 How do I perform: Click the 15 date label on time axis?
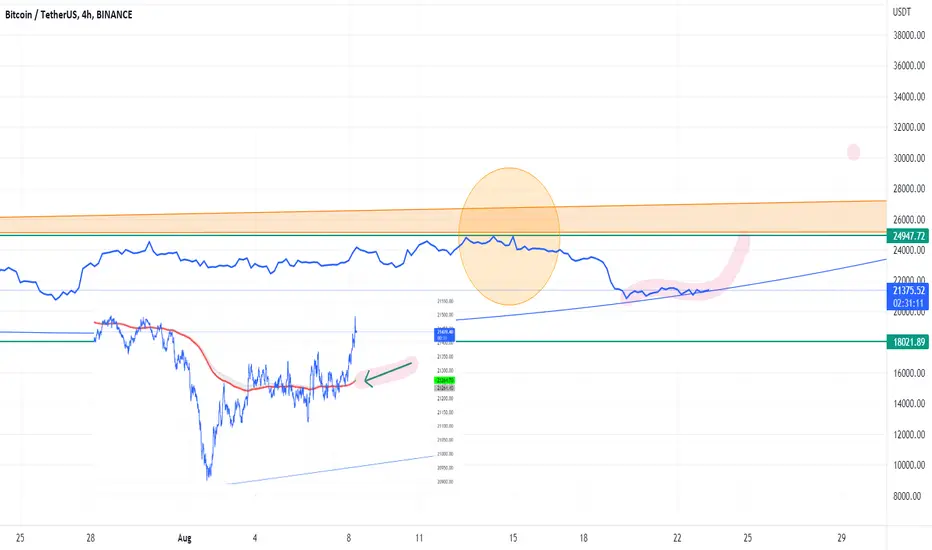[513, 538]
